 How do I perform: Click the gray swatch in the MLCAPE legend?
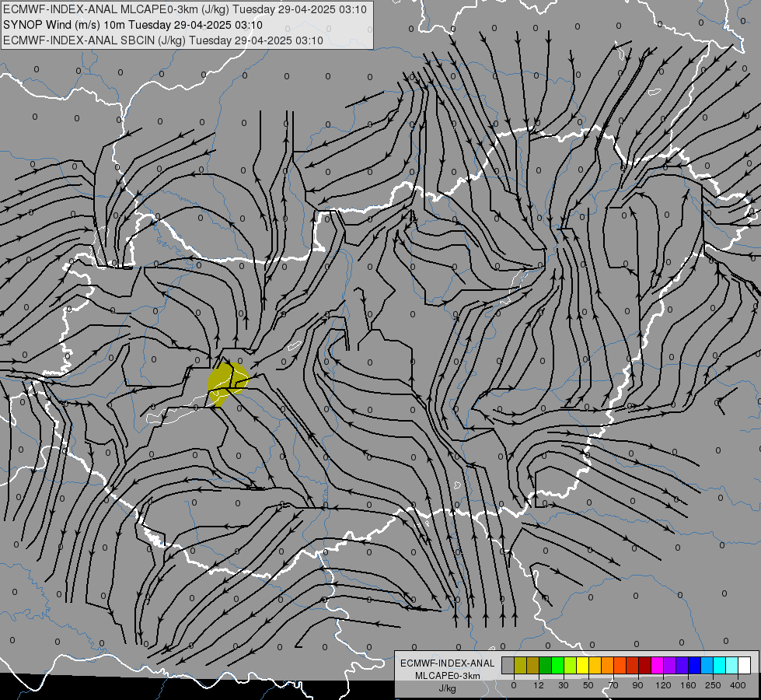(508, 665)
